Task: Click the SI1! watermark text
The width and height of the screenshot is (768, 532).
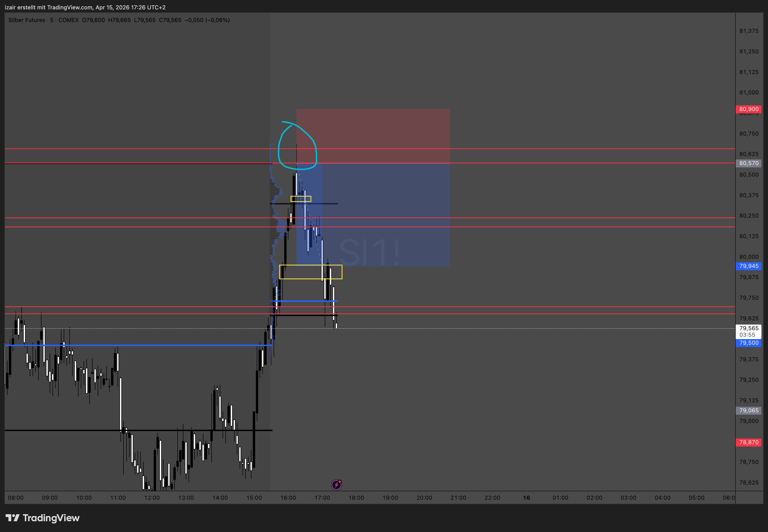Action: point(369,252)
